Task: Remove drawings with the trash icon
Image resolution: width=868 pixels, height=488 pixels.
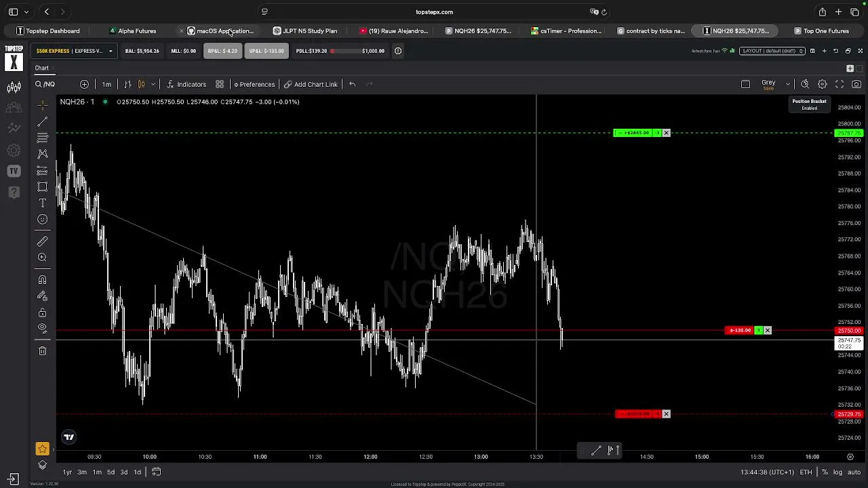Action: [42, 350]
